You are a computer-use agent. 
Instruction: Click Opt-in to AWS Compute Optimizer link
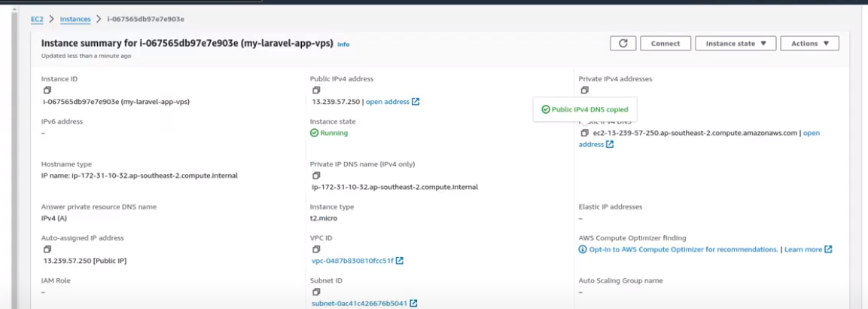pyautogui.click(x=684, y=249)
